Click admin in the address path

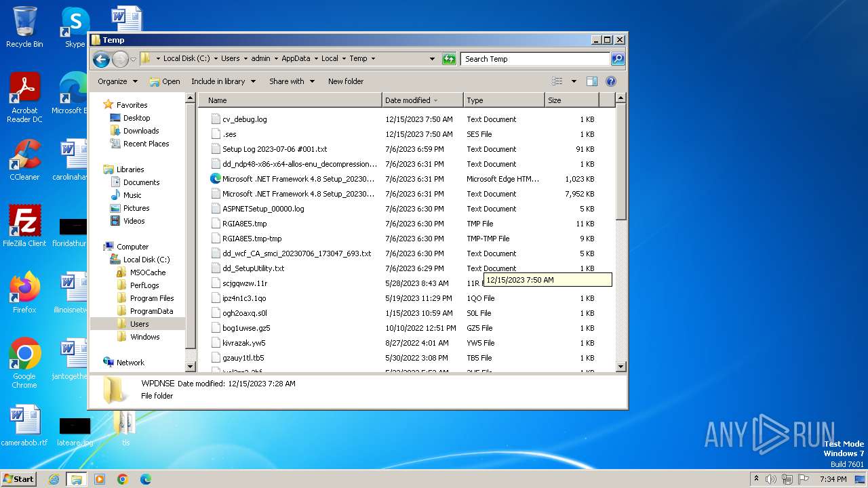click(x=260, y=59)
